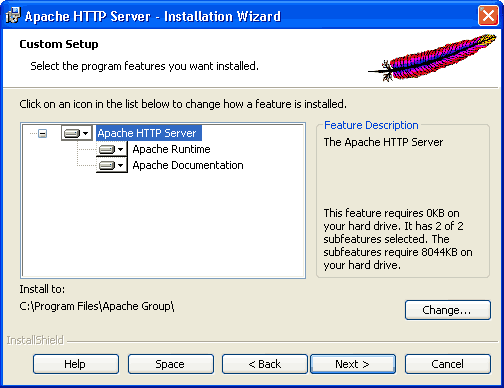This screenshot has height=388, width=504.
Task: Click the Change... install folder button
Action: point(448,310)
